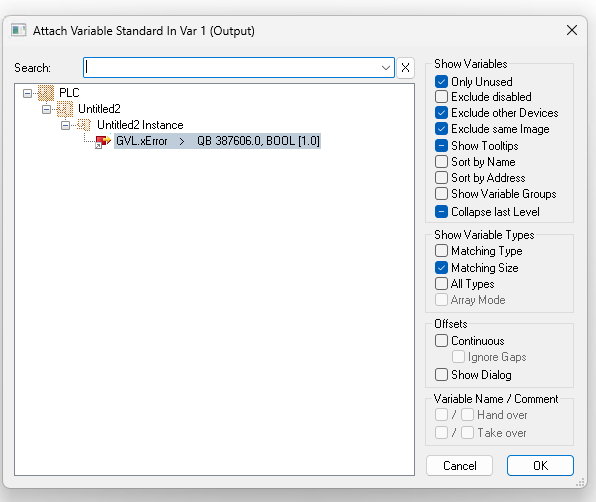Open the Search field dropdown arrow
The width and height of the screenshot is (596, 502).
[x=385, y=68]
